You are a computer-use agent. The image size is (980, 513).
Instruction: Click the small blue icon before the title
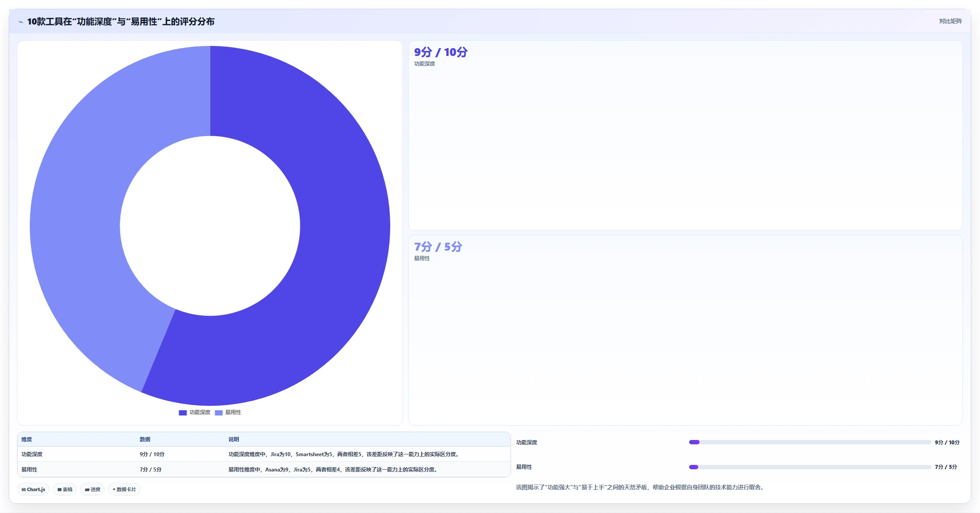coord(21,22)
